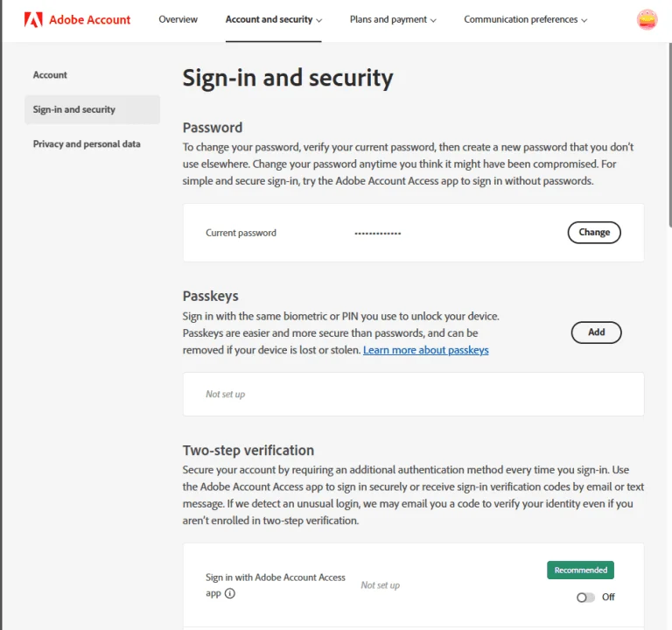This screenshot has width=672, height=630.
Task: Click the masked current password dots
Action: (x=378, y=233)
